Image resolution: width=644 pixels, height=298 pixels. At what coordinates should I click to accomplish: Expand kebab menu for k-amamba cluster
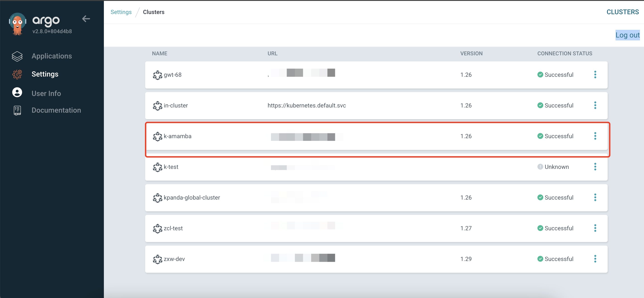(x=595, y=136)
